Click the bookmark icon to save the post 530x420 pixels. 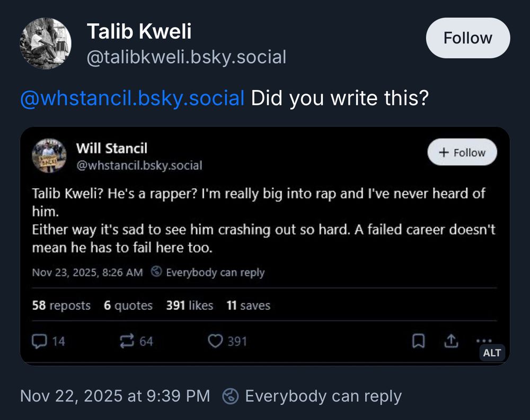click(x=419, y=342)
